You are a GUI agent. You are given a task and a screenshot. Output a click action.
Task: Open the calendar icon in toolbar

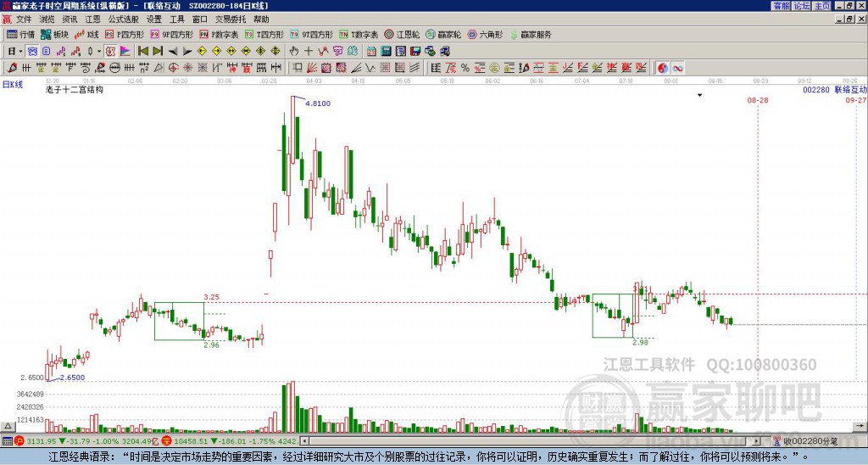[371, 52]
